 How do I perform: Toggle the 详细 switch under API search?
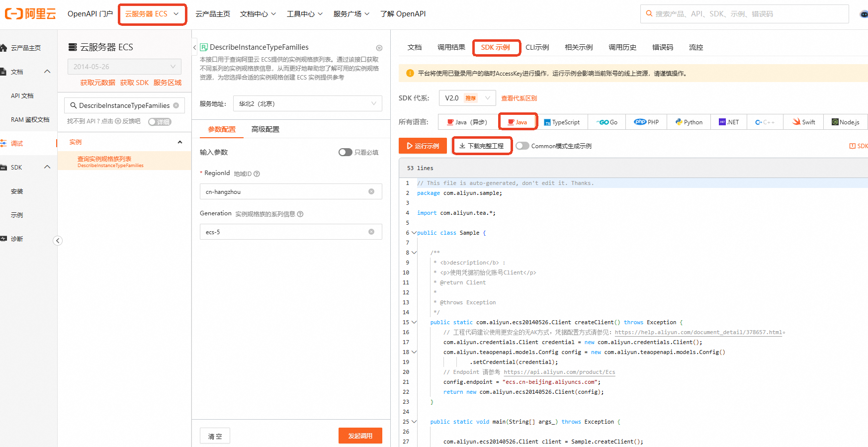coord(160,122)
